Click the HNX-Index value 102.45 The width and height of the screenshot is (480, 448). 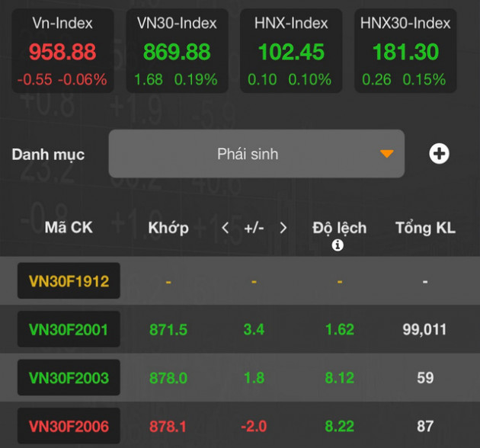click(x=291, y=52)
